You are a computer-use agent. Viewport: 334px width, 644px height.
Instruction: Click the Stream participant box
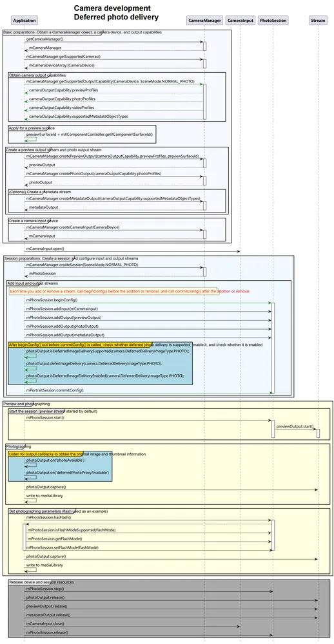[317, 20]
